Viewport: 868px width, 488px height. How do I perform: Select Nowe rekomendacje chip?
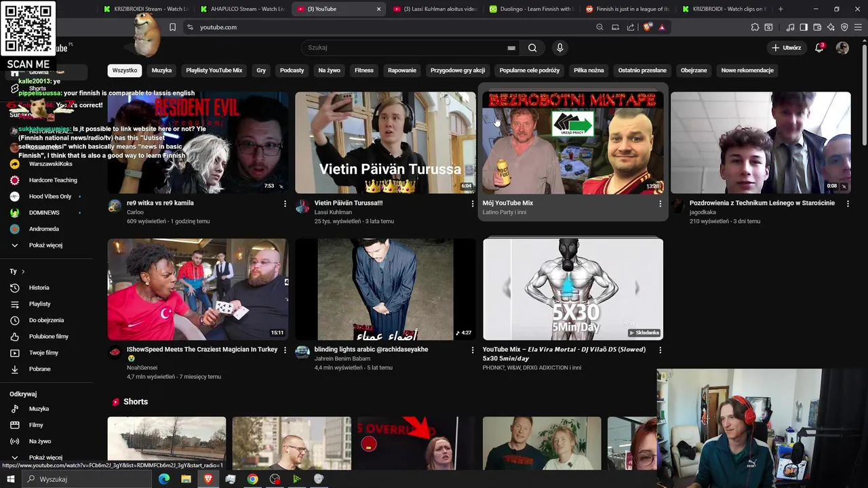coord(747,70)
